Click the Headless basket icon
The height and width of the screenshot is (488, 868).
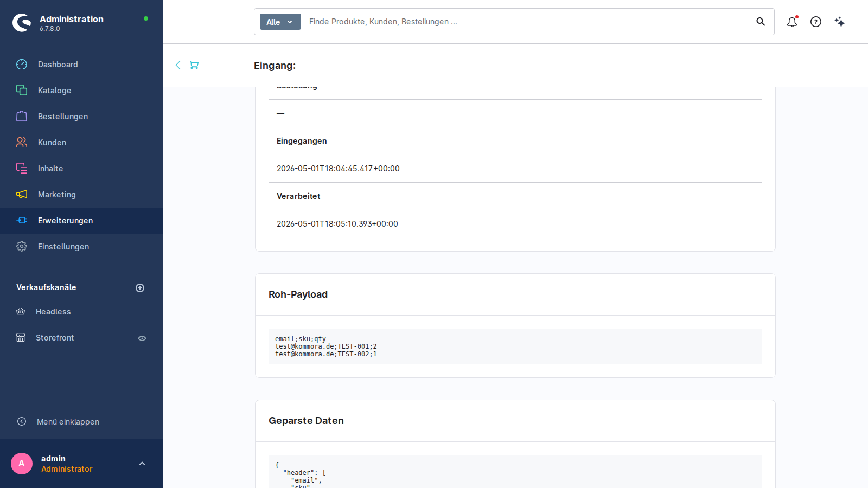(21, 312)
